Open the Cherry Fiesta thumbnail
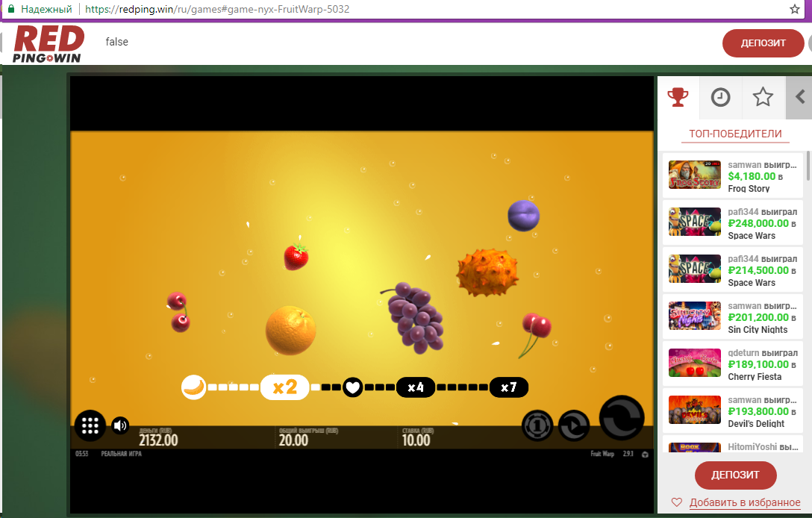The width and height of the screenshot is (812, 518). (x=694, y=363)
